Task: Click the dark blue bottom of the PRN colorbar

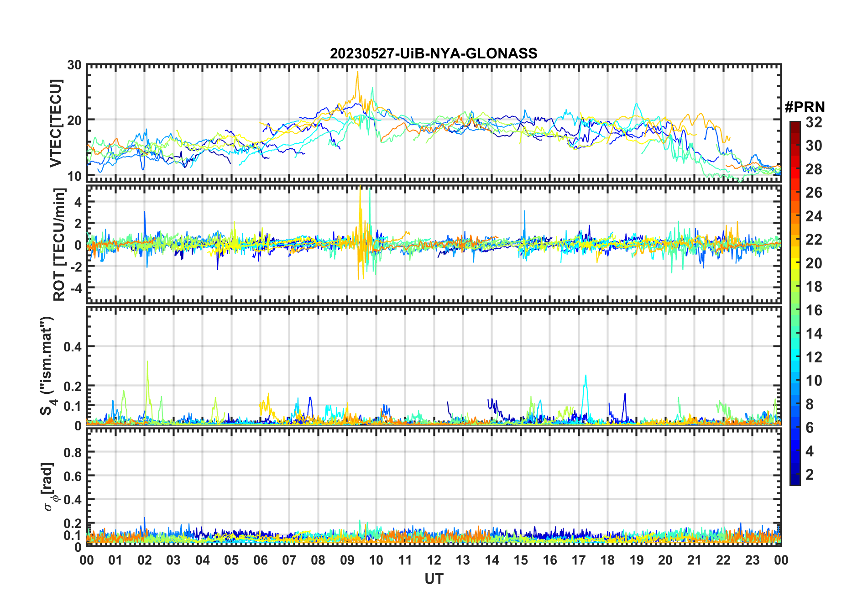Action: (x=795, y=481)
